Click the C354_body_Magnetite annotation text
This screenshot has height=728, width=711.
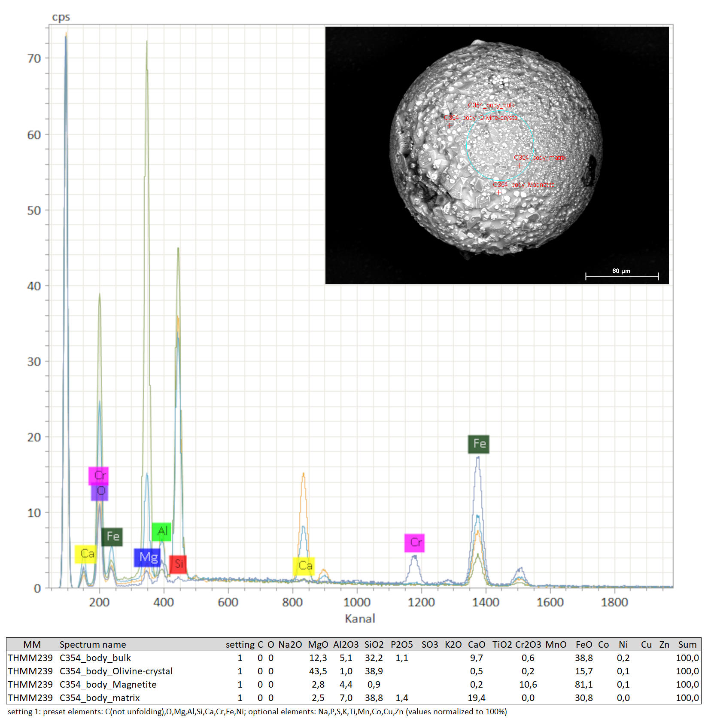point(524,185)
